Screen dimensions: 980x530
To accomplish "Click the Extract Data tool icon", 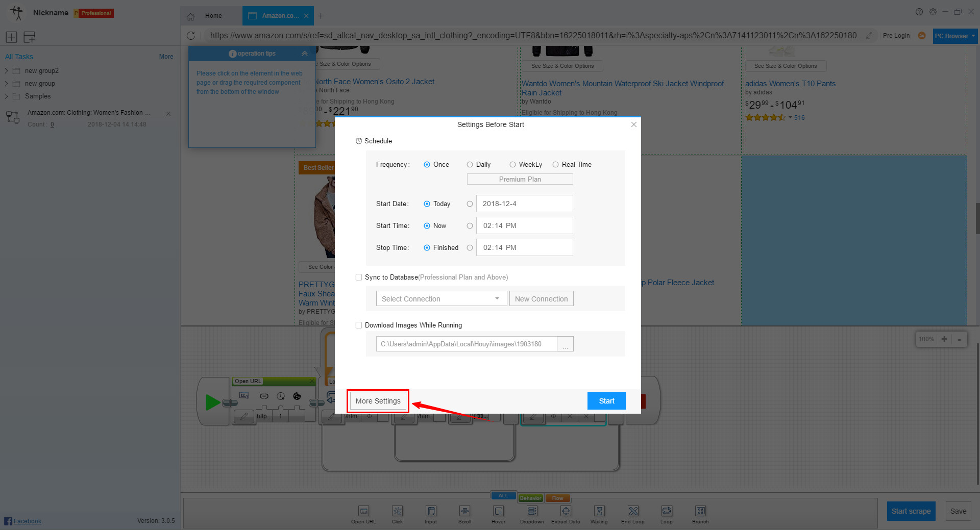I will (566, 511).
